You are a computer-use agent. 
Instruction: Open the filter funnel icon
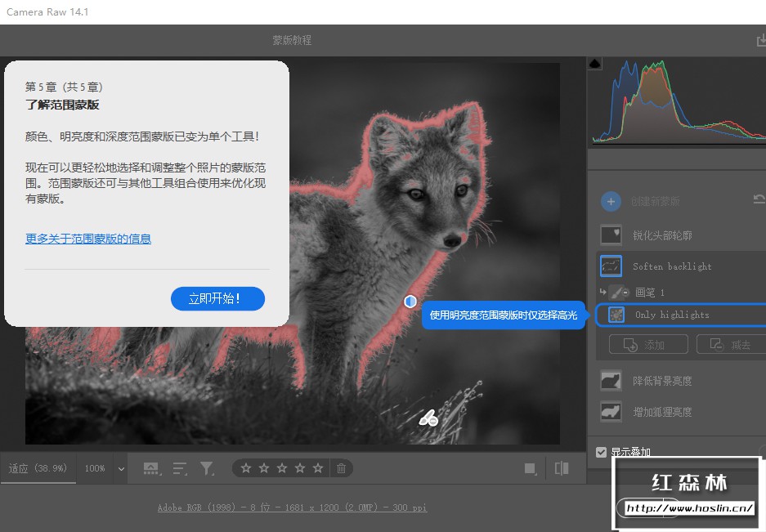(208, 468)
